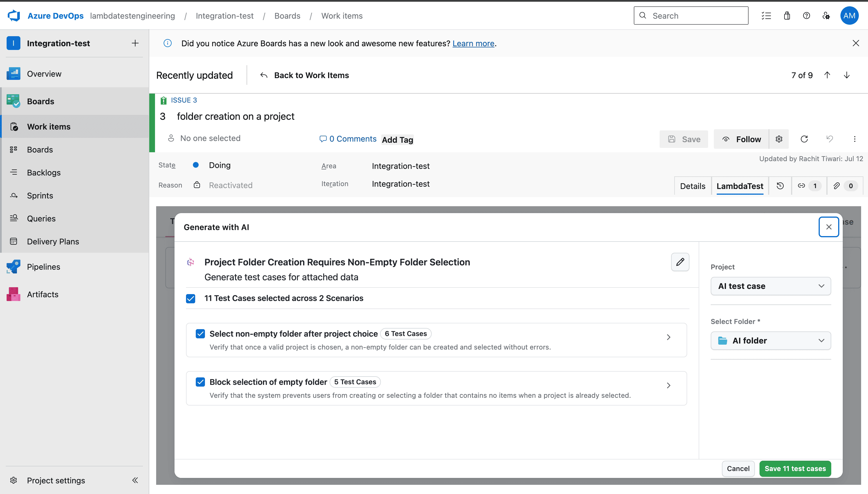Open Integration-test breadcrumb link

[224, 16]
